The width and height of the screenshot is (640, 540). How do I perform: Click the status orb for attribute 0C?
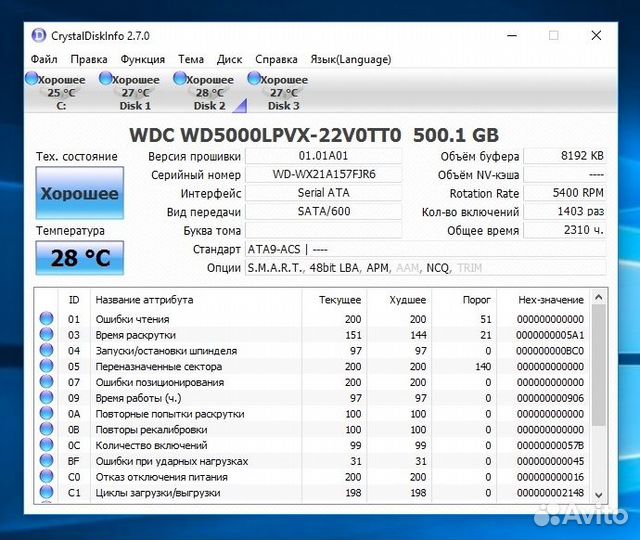47,445
